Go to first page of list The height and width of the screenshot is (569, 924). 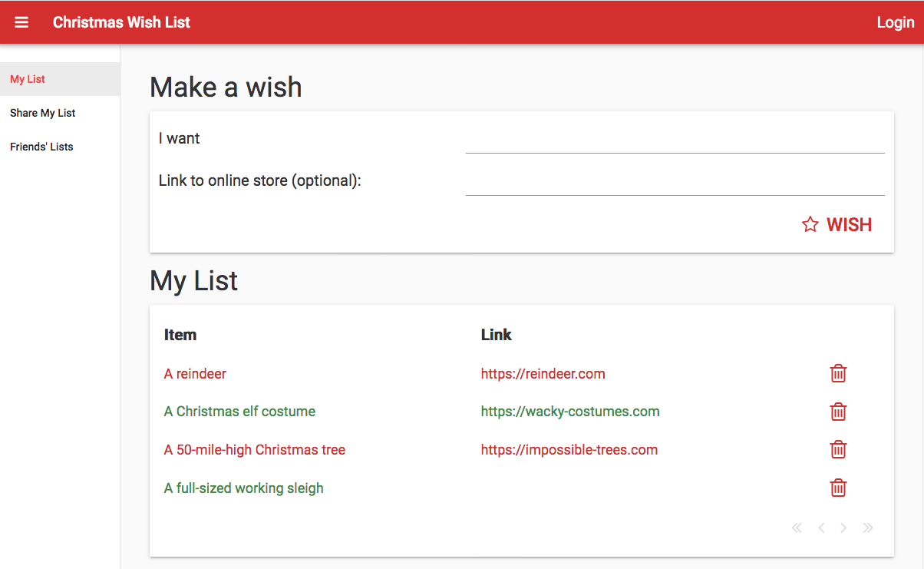pos(797,528)
